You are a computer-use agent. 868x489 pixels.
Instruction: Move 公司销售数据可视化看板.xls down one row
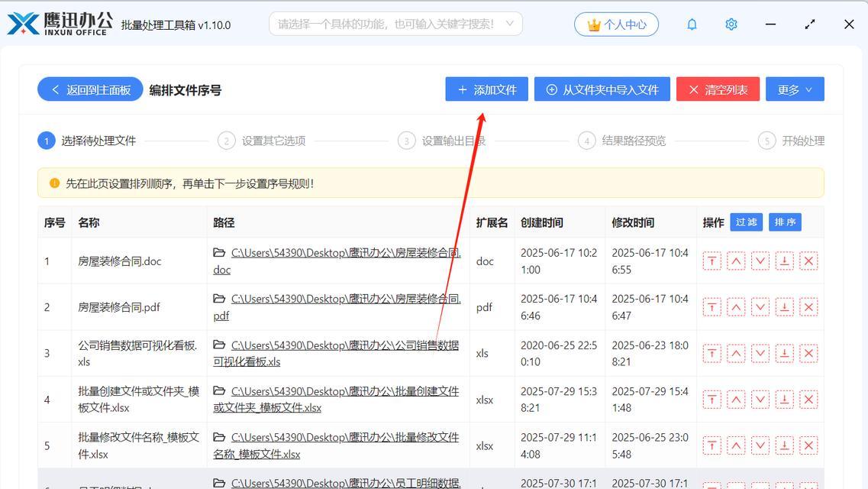tap(760, 353)
